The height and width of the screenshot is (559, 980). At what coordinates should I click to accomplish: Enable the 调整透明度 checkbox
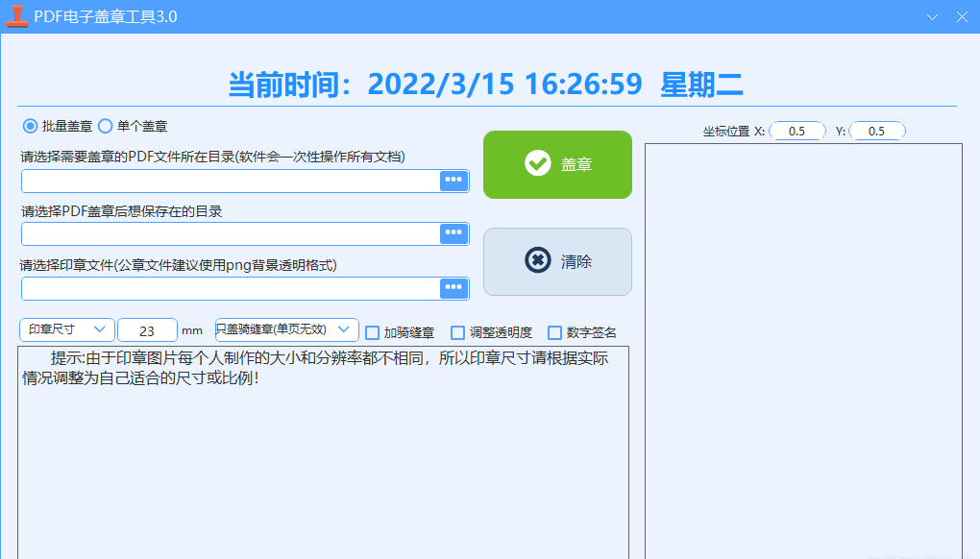click(457, 332)
